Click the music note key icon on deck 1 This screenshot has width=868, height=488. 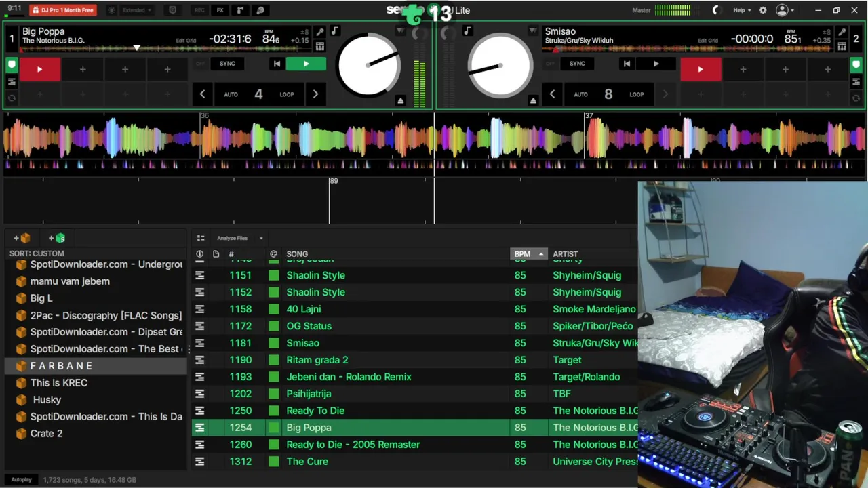click(x=335, y=31)
